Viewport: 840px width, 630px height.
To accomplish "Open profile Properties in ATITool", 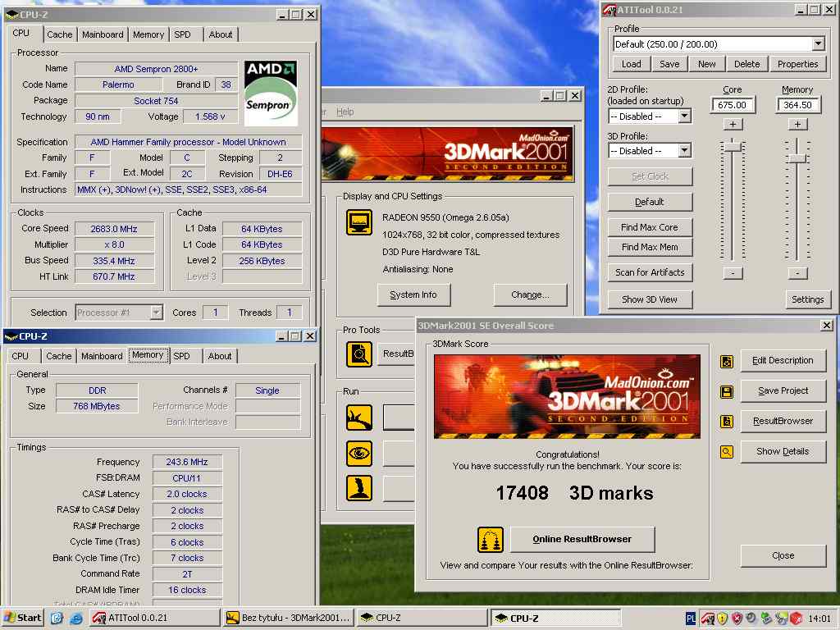I will (797, 64).
